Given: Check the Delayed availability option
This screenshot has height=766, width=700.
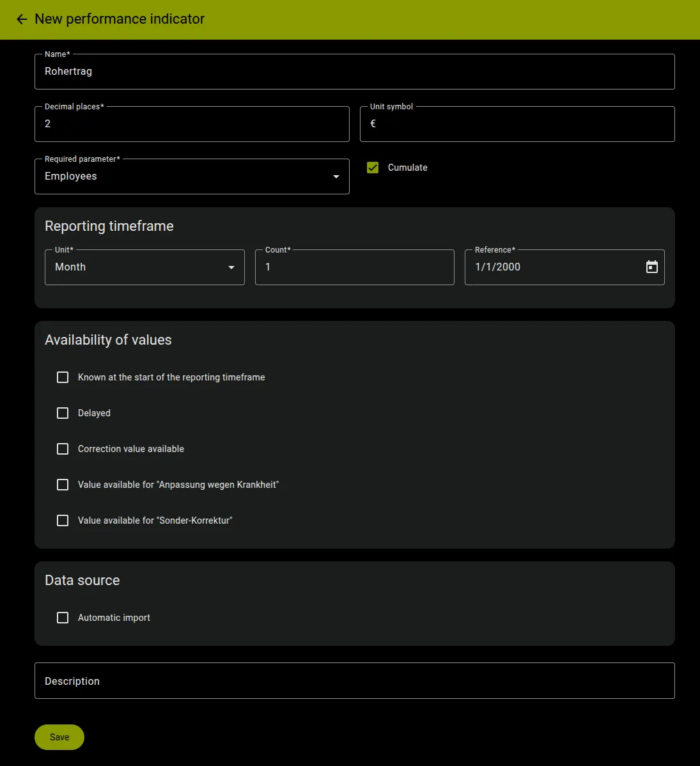Looking at the screenshot, I should point(62,413).
